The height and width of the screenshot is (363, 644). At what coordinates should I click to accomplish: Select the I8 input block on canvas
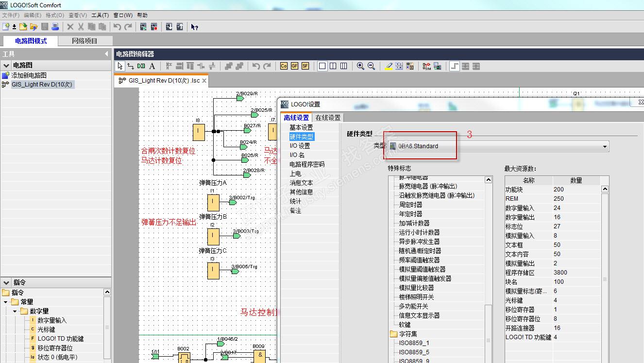199,131
